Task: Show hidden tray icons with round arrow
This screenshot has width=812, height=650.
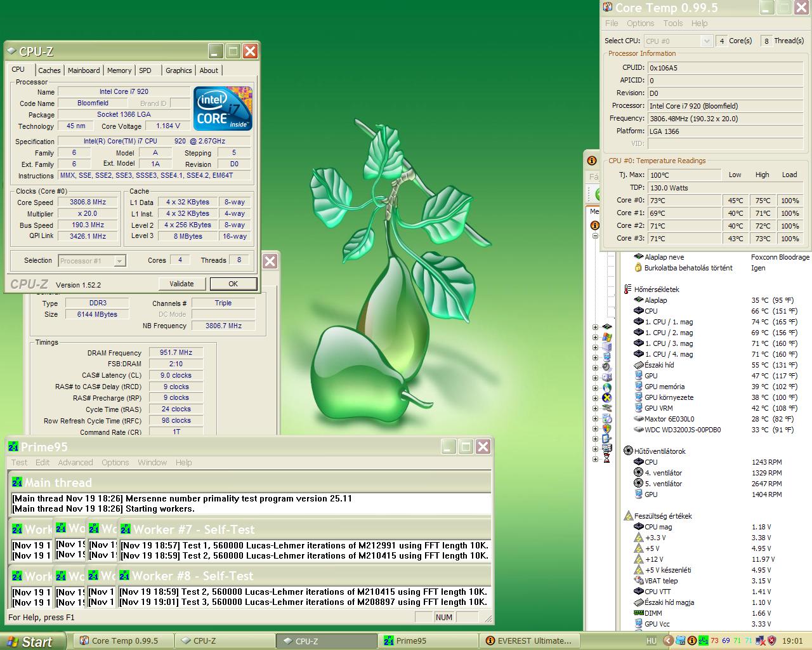Action: (x=668, y=641)
